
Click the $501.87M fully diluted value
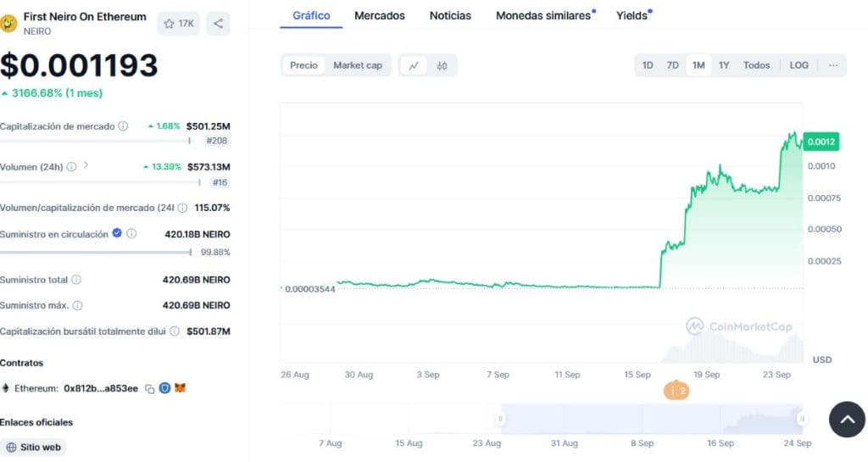(209, 331)
